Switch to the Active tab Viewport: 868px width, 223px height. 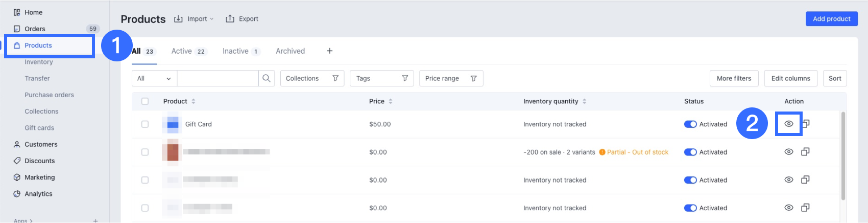click(187, 51)
